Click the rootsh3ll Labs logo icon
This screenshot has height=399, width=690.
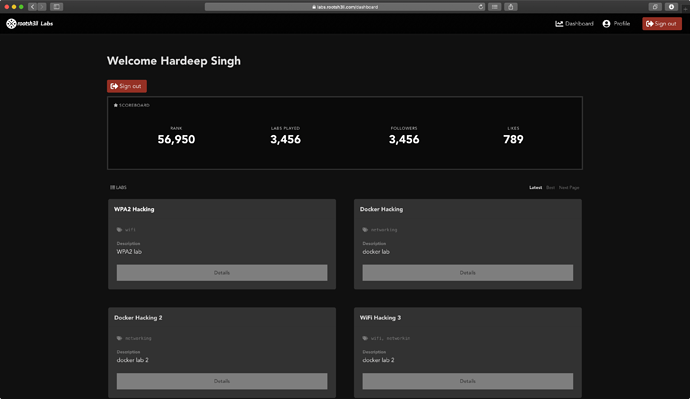pyautogui.click(x=11, y=24)
